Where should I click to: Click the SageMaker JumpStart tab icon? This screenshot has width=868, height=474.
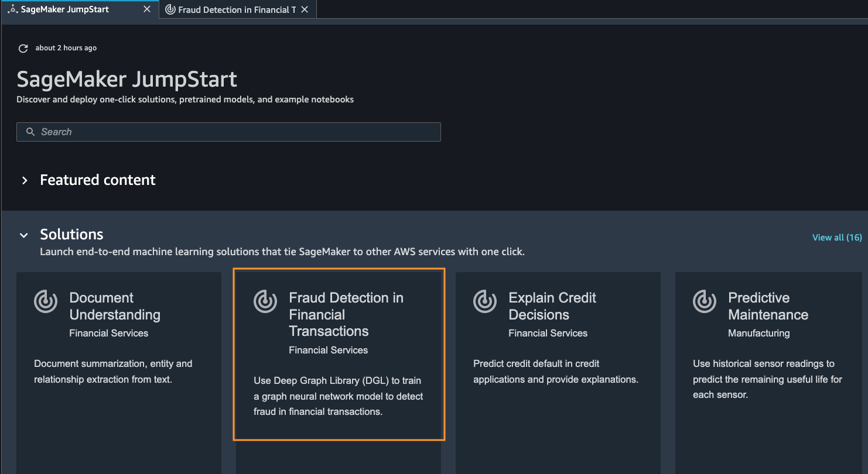coord(12,9)
